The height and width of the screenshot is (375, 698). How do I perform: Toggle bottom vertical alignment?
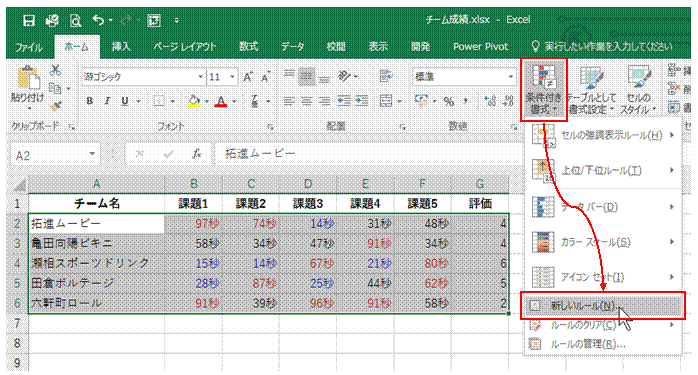324,78
